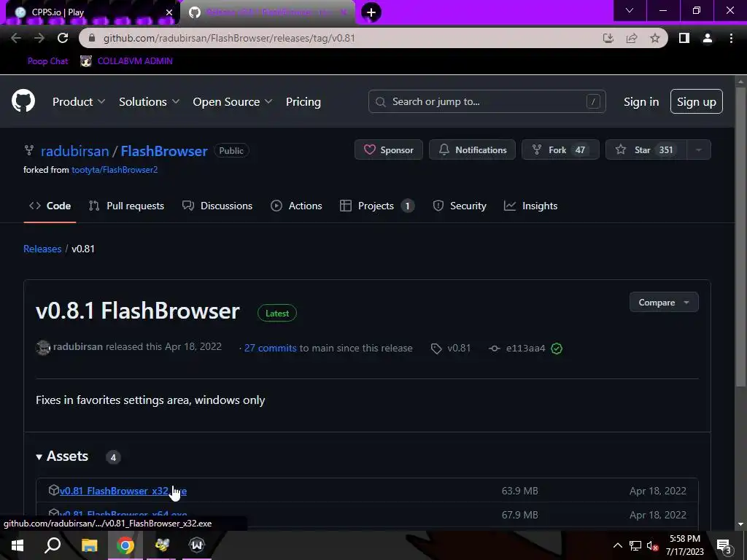Viewport: 747px width, 560px height.
Task: Reload the page with the refresh icon
Action: 63,38
